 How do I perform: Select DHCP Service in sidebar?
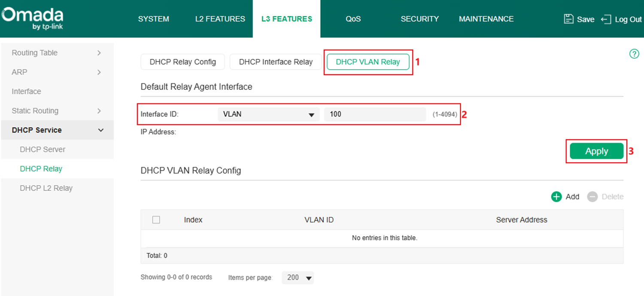(37, 130)
